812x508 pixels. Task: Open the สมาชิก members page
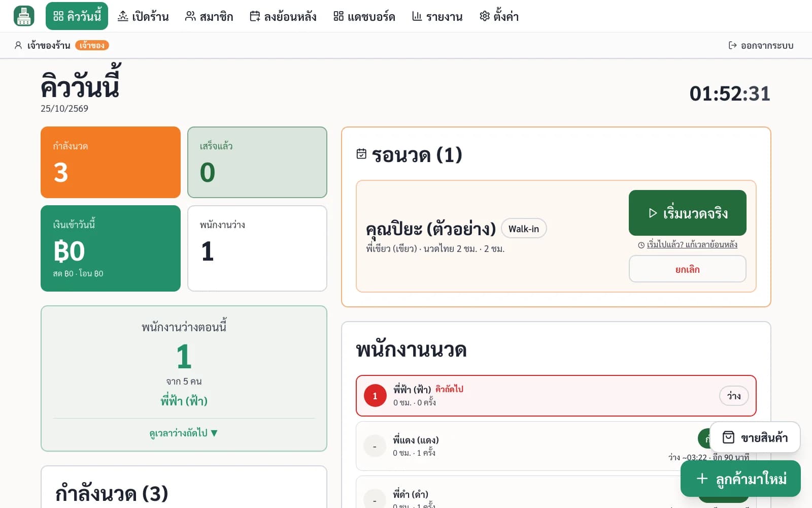209,16
